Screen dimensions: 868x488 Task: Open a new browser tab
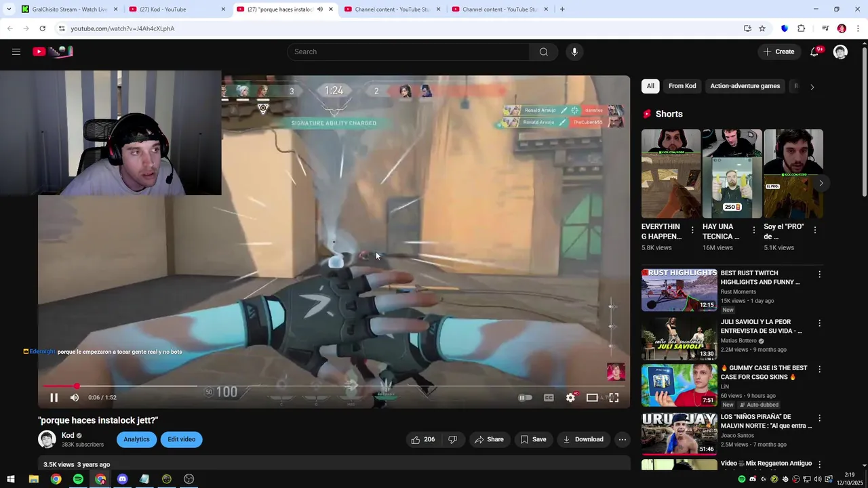pos(562,9)
